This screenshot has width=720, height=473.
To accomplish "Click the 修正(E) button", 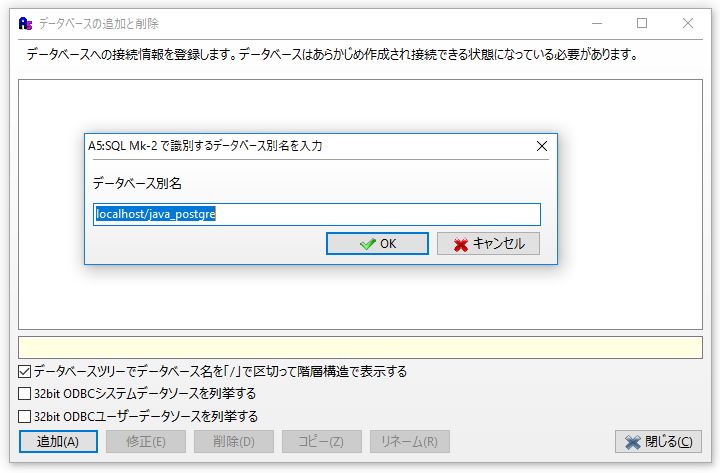I will (x=146, y=441).
